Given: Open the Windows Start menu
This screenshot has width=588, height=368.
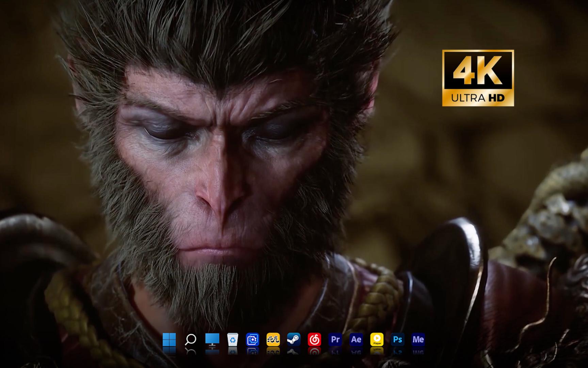Looking at the screenshot, I should pos(169,339).
